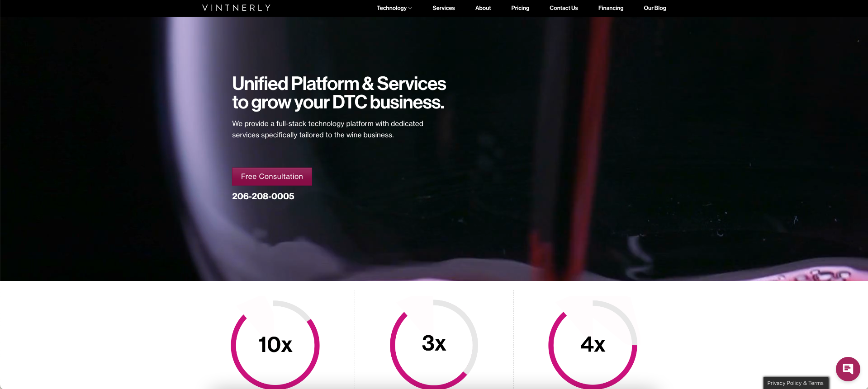Viewport: 868px width, 389px height.
Task: Click the full-stack technology platform description text
Action: coord(327,129)
